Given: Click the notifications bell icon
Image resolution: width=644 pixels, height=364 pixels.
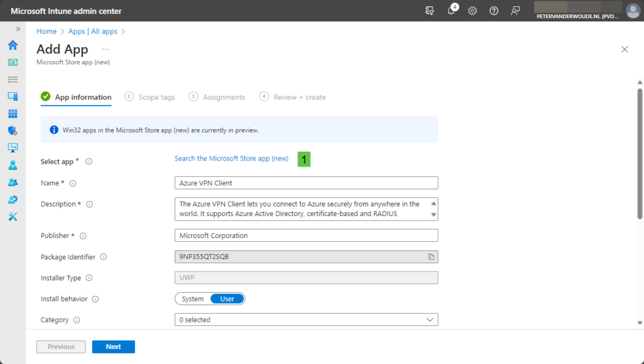Looking at the screenshot, I should click(x=452, y=11).
